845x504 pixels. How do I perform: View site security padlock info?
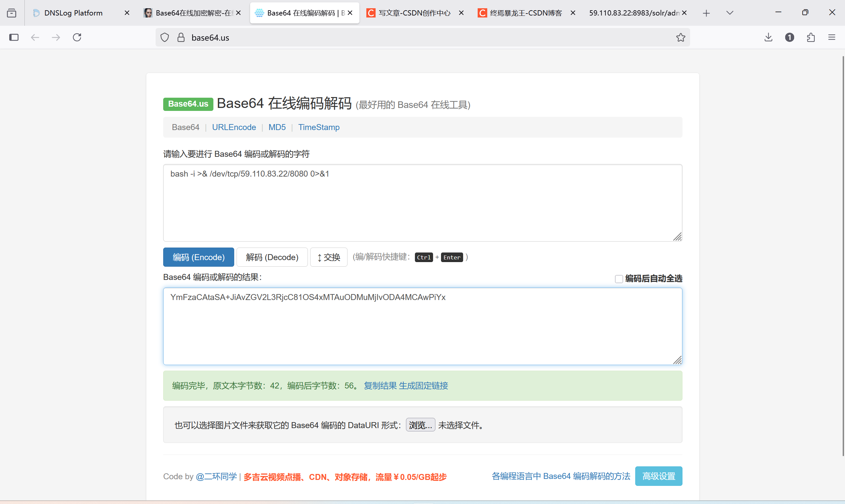(x=181, y=37)
